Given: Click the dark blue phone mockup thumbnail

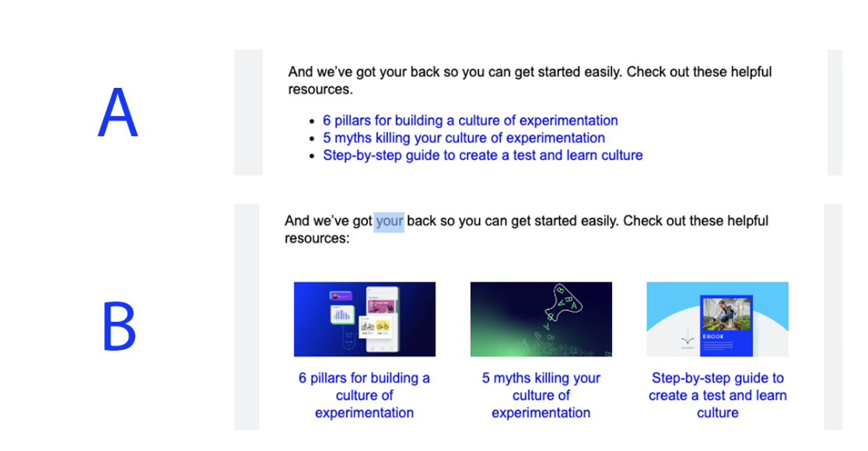Looking at the screenshot, I should point(364,319).
